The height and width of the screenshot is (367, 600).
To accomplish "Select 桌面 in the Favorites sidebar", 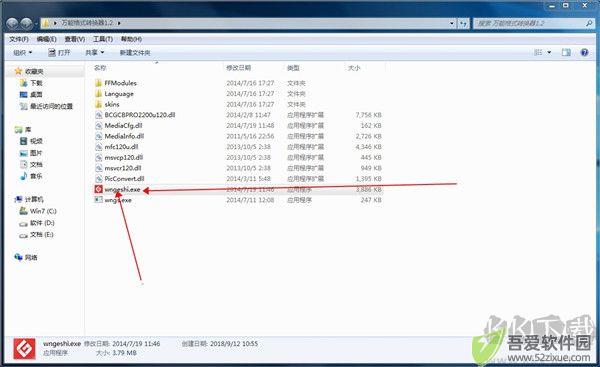I will (36, 95).
